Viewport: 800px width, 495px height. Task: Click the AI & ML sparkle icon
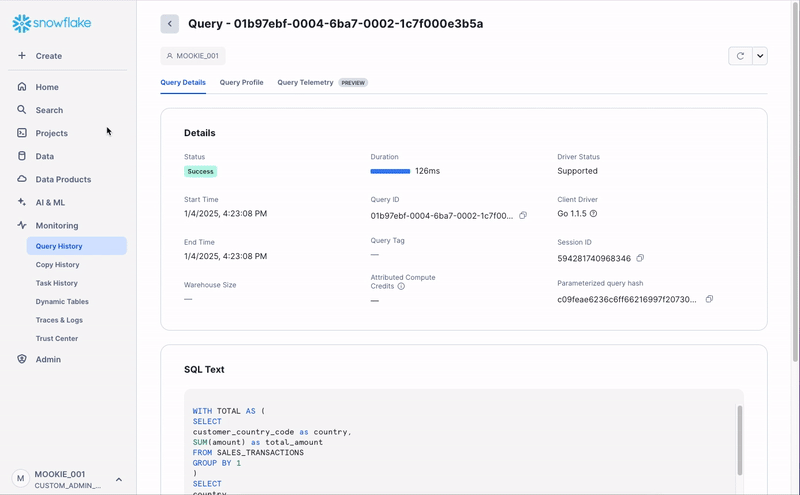click(x=21, y=202)
